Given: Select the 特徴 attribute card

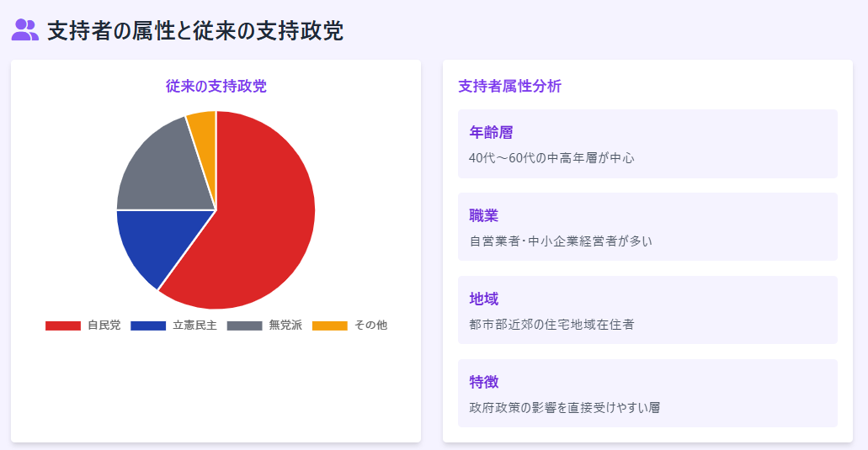Looking at the screenshot, I should pyautogui.click(x=647, y=393).
